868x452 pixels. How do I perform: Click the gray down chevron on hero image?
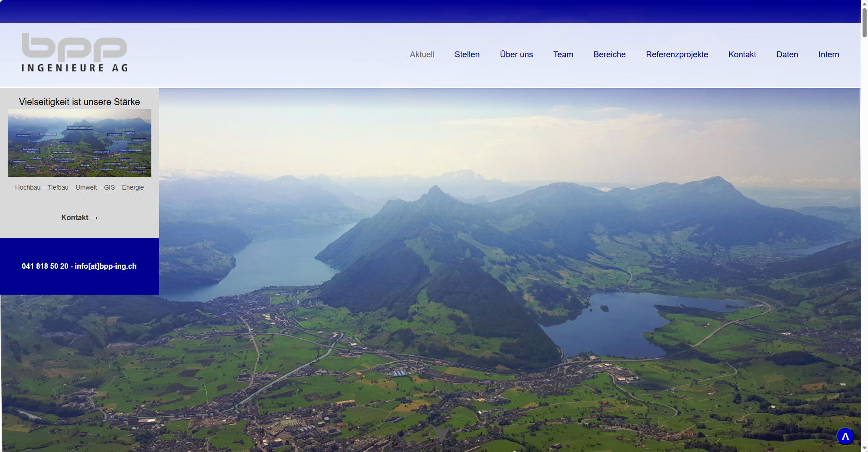(x=441, y=433)
